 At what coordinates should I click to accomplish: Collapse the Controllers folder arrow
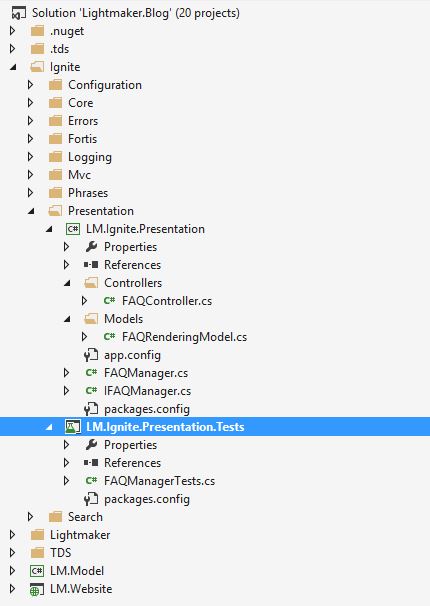[67, 283]
